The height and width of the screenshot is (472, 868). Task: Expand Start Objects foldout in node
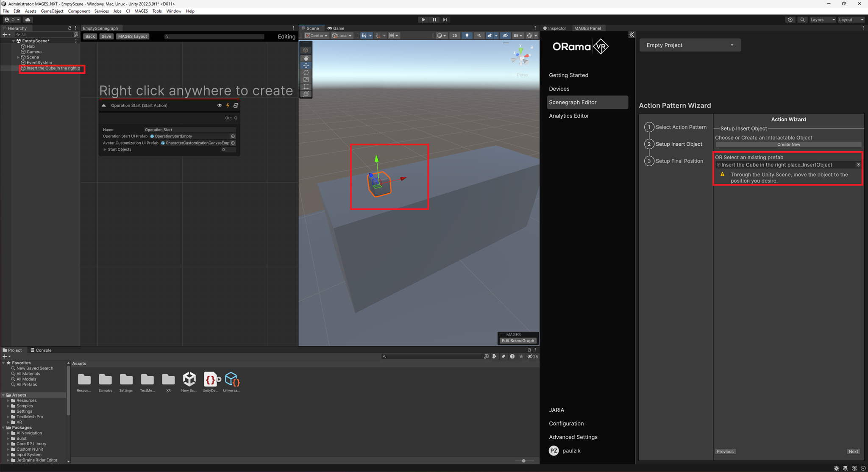[x=105, y=150]
